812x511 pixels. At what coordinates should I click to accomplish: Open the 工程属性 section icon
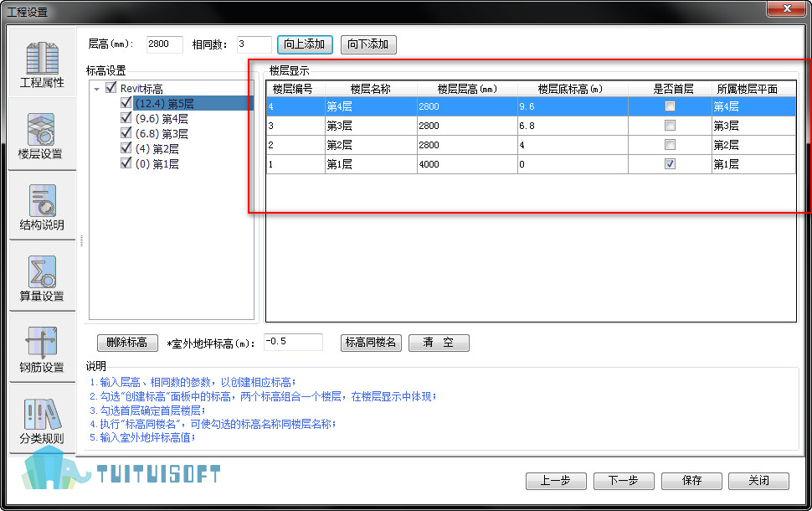[42, 65]
